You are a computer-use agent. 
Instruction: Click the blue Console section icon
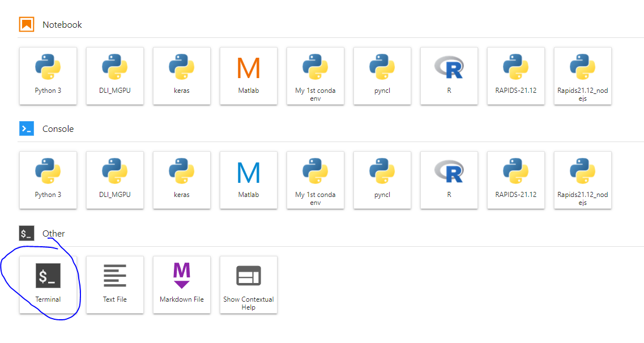(27, 129)
